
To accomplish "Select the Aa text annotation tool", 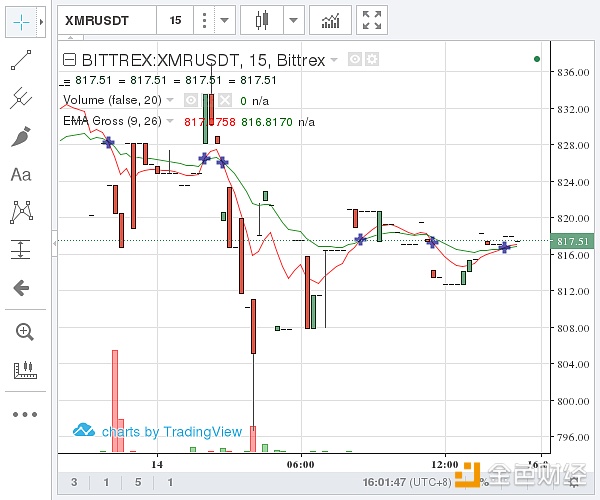I will point(21,175).
